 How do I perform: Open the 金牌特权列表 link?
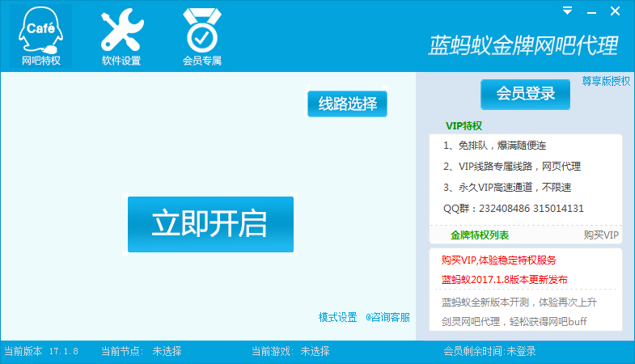point(480,235)
